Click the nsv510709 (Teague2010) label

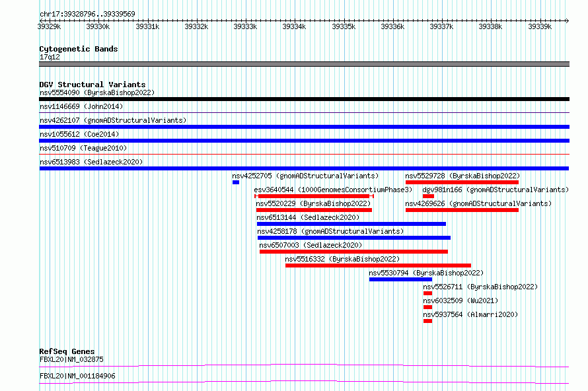coord(83,148)
